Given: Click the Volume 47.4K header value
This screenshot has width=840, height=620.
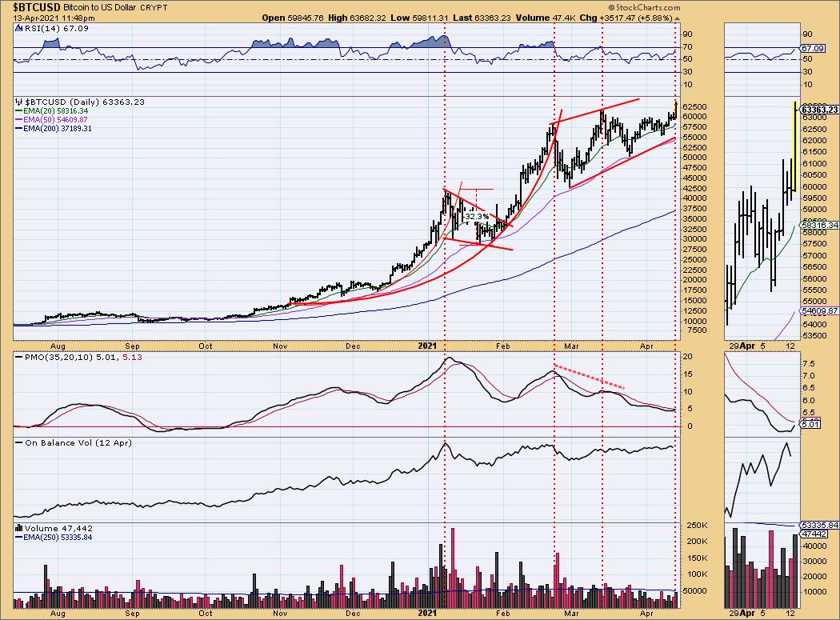Looking at the screenshot, I should (x=546, y=18).
